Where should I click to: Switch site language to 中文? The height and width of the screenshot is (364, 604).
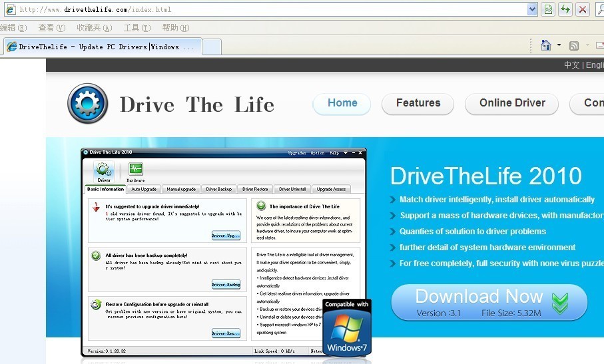coord(571,65)
